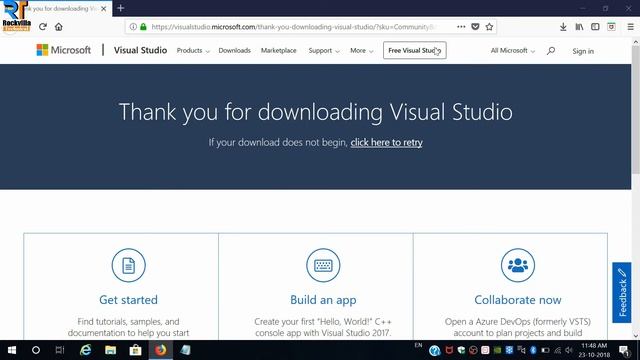Open the Firefox library icon

(x=579, y=27)
